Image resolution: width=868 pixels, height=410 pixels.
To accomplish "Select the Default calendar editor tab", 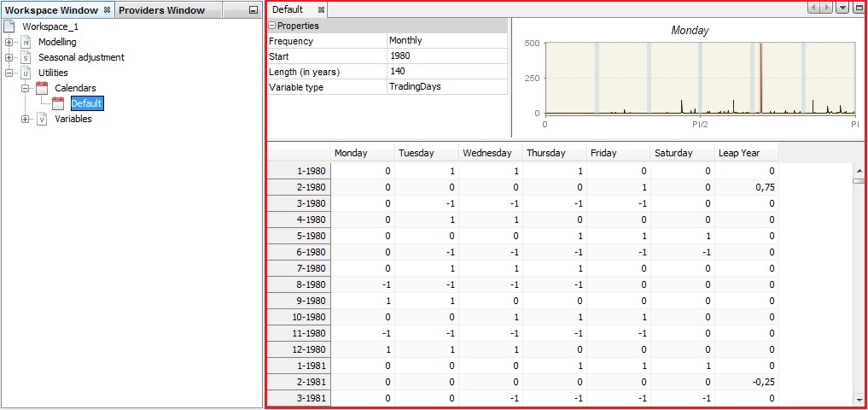I will pos(288,9).
